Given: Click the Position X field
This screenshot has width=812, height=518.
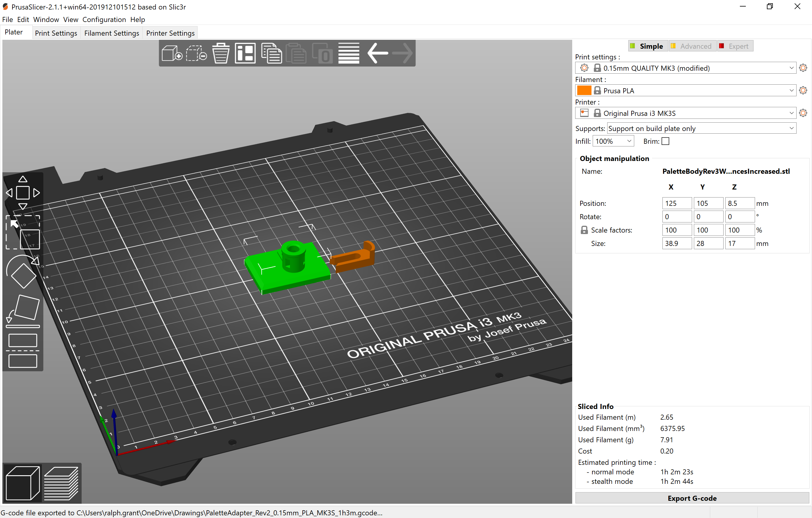Looking at the screenshot, I should 677,203.
